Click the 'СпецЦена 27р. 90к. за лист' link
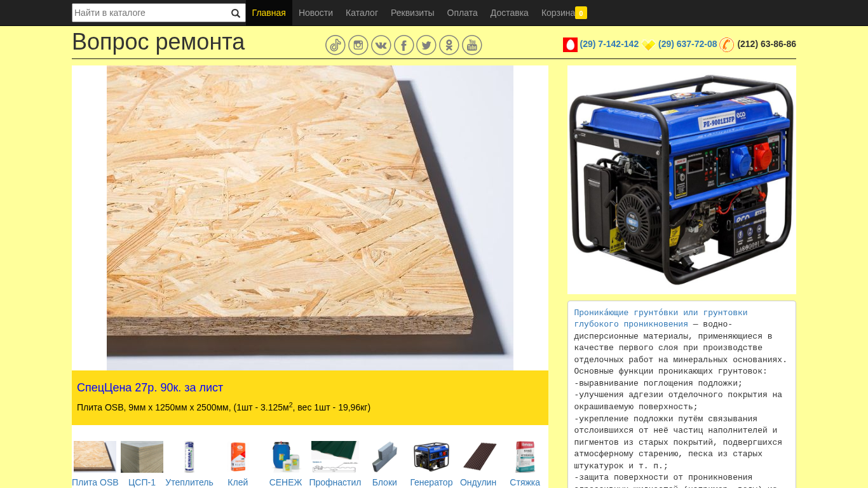Screen dimensions: 868x488 [x=150, y=388]
